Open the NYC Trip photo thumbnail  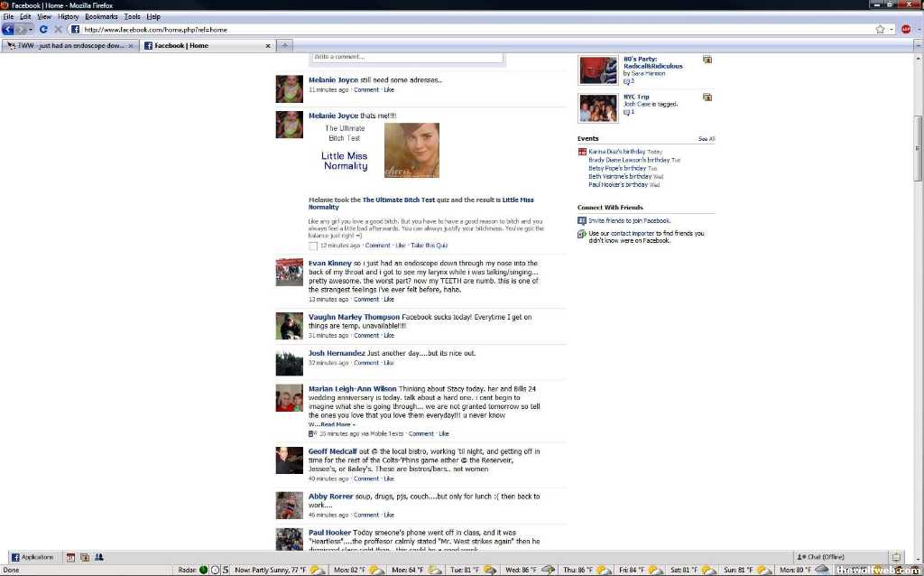(x=598, y=108)
